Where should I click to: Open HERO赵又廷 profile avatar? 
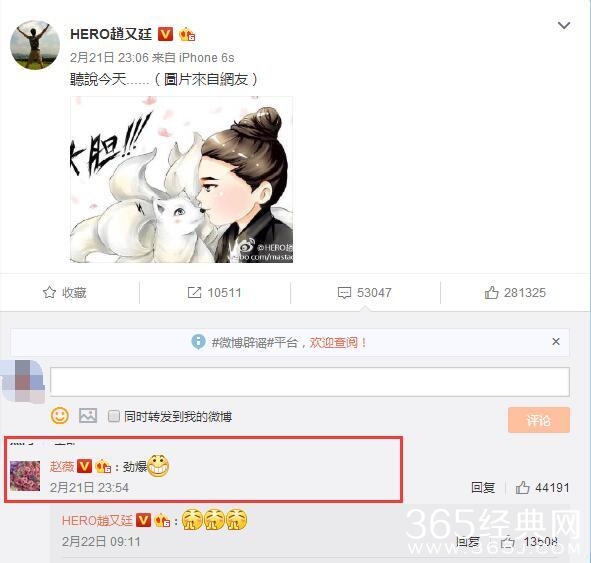tap(35, 45)
